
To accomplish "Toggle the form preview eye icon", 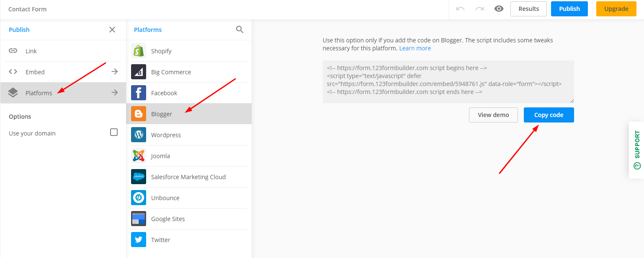I will 499,8.
